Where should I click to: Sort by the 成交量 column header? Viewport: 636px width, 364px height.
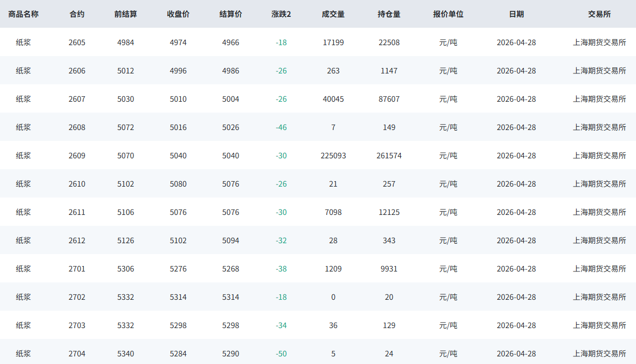[333, 14]
